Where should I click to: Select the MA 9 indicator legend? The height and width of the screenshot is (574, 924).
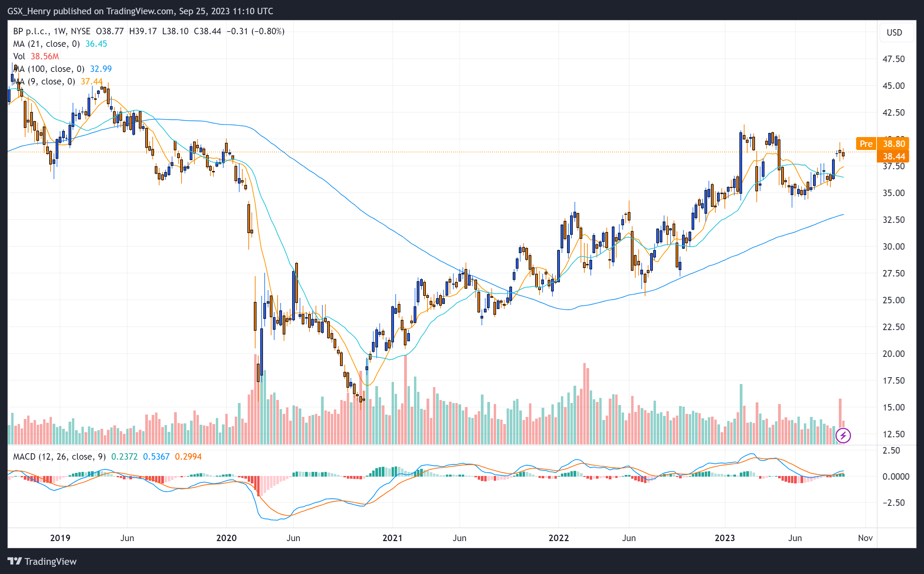point(44,81)
